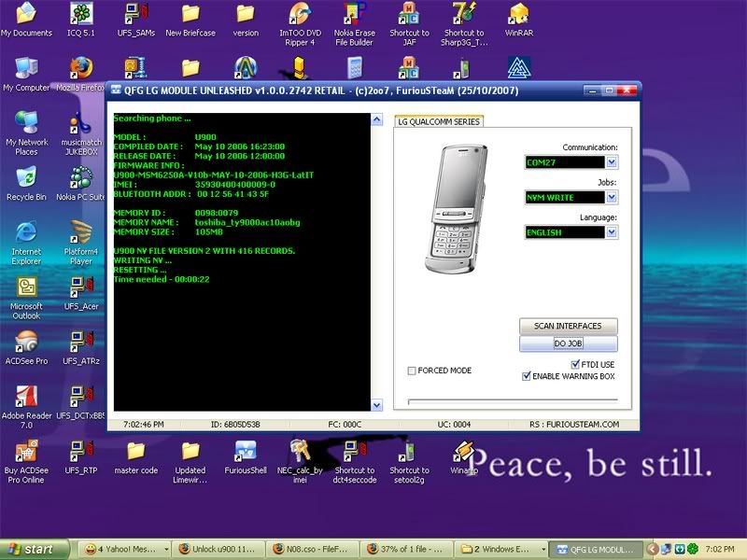
Task: Open My Computer icon
Action: coord(26,75)
